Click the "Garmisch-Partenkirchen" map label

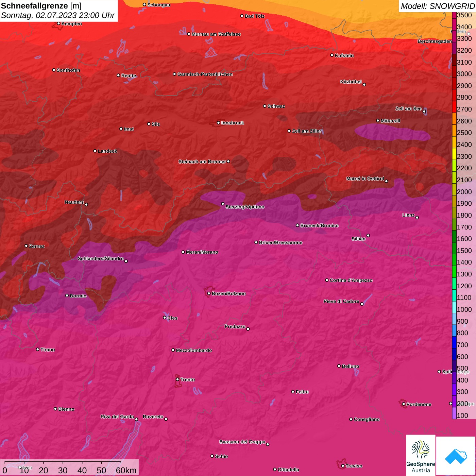tap(205, 74)
